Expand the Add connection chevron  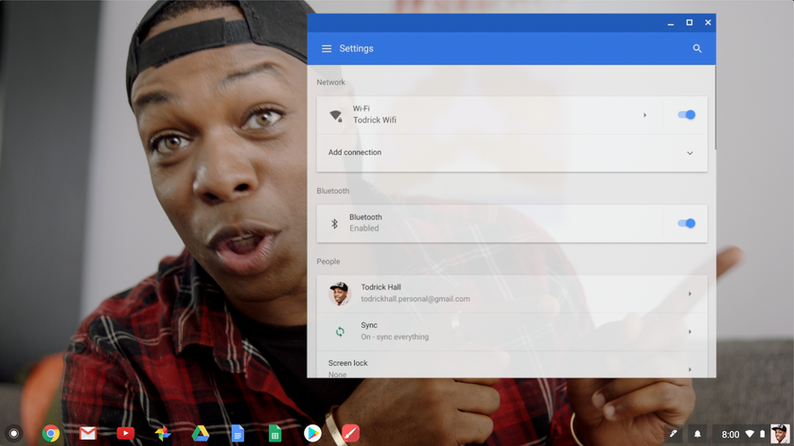pos(690,153)
